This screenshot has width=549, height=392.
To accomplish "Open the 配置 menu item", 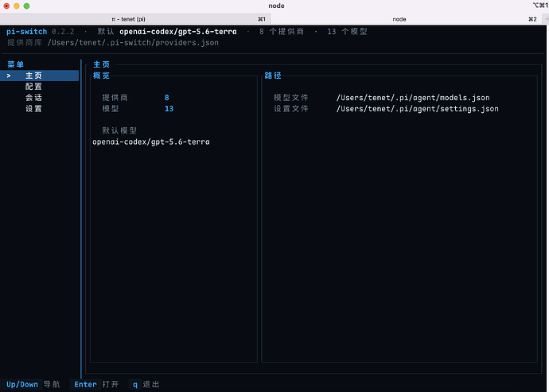I will pyautogui.click(x=33, y=87).
